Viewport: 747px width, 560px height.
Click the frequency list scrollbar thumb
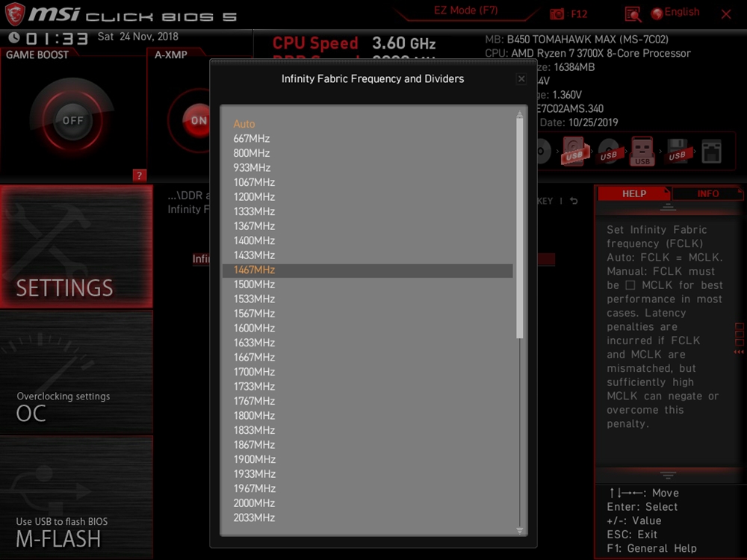519,228
